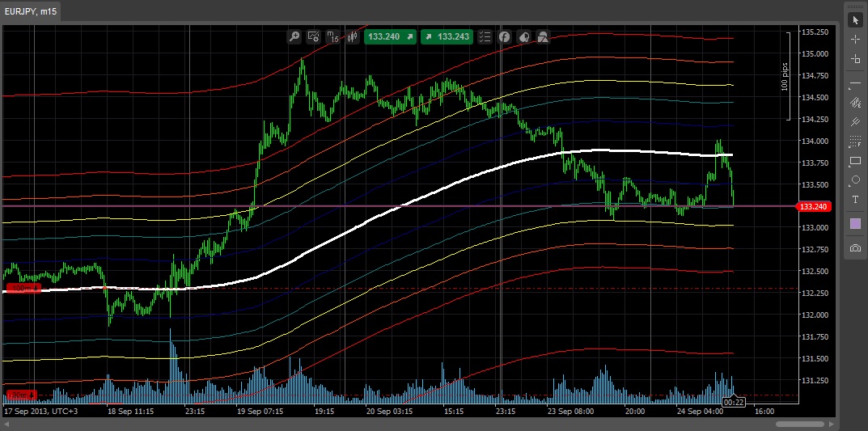Open the indicators f icon
This screenshot has height=431, width=868.
pos(504,37)
